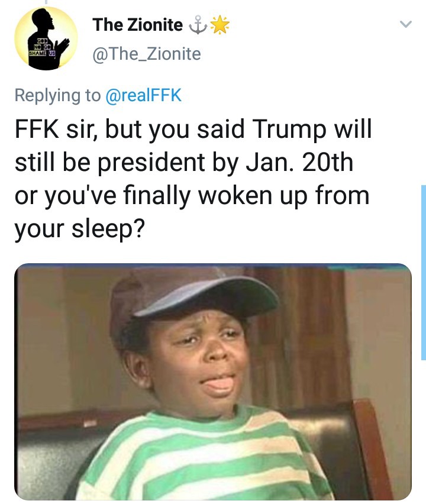This screenshot has width=426, height=504.
Task: Click the glowing star emoji after the name
Action: (x=220, y=25)
